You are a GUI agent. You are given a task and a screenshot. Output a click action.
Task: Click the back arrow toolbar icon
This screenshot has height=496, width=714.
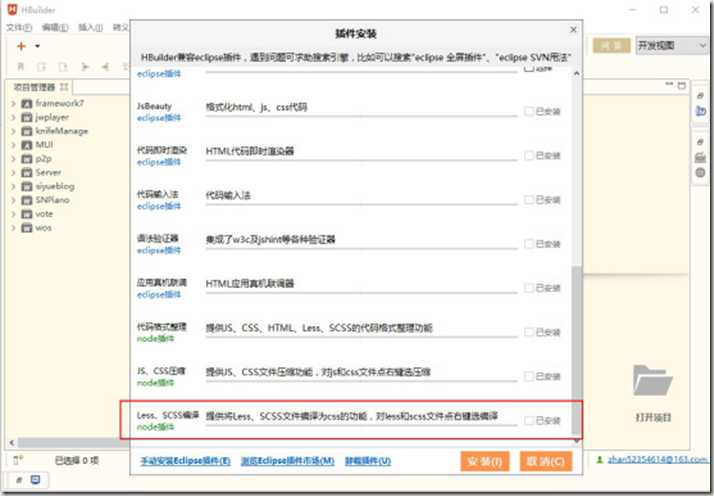[x=105, y=67]
